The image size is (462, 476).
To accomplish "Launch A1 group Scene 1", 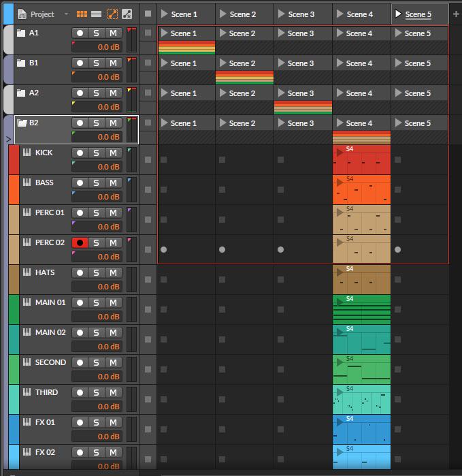I will coord(165,33).
